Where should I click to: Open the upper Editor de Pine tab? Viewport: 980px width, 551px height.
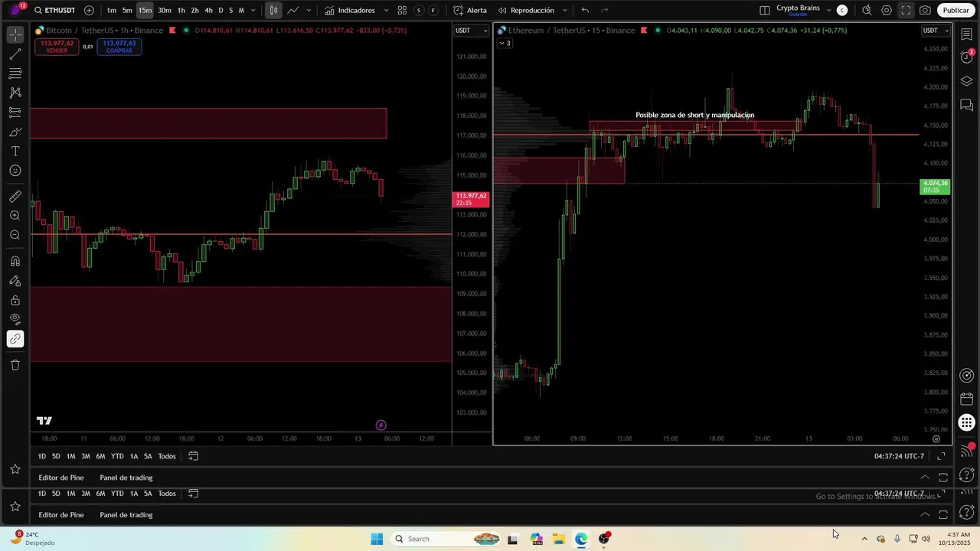pyautogui.click(x=61, y=478)
